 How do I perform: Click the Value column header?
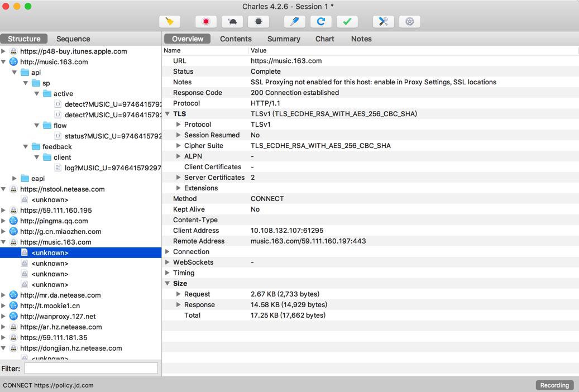click(414, 50)
